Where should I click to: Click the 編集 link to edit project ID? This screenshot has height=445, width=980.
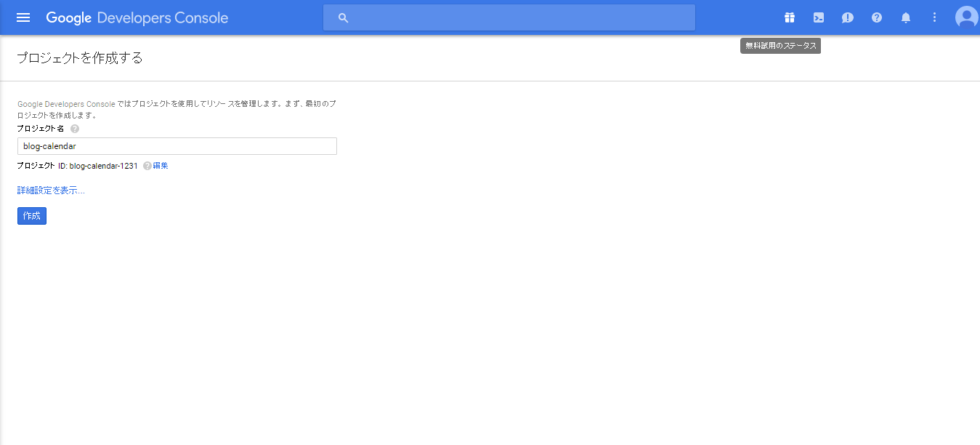[x=161, y=166]
